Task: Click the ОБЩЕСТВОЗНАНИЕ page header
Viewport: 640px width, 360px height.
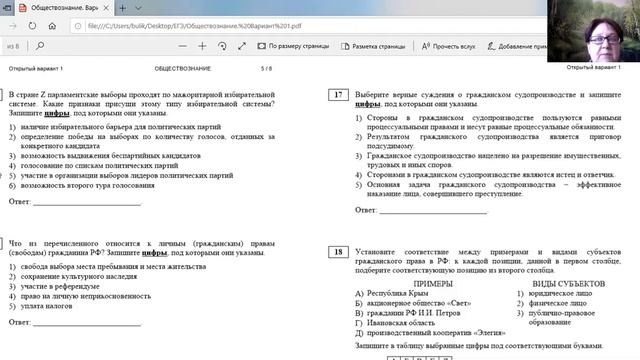Action: tap(182, 69)
